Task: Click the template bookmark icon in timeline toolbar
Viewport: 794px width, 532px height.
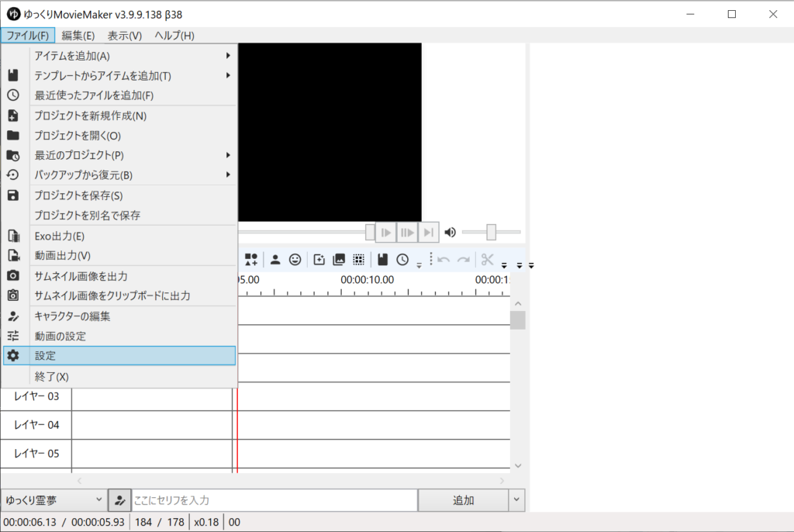Action: (383, 260)
